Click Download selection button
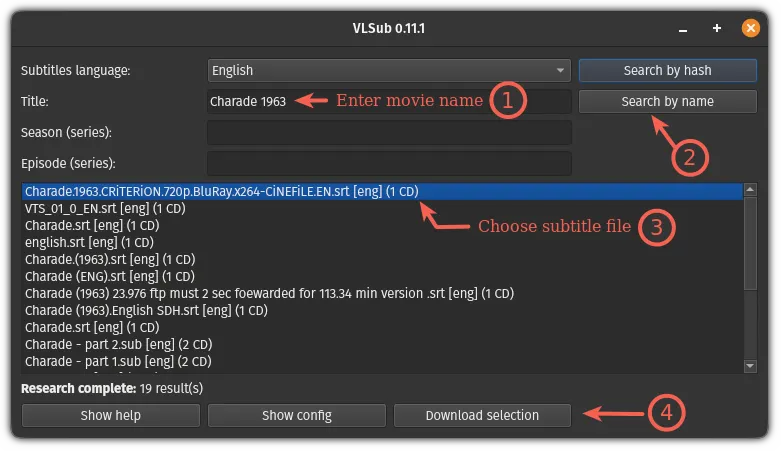The width and height of the screenshot is (781, 451). tap(482, 415)
